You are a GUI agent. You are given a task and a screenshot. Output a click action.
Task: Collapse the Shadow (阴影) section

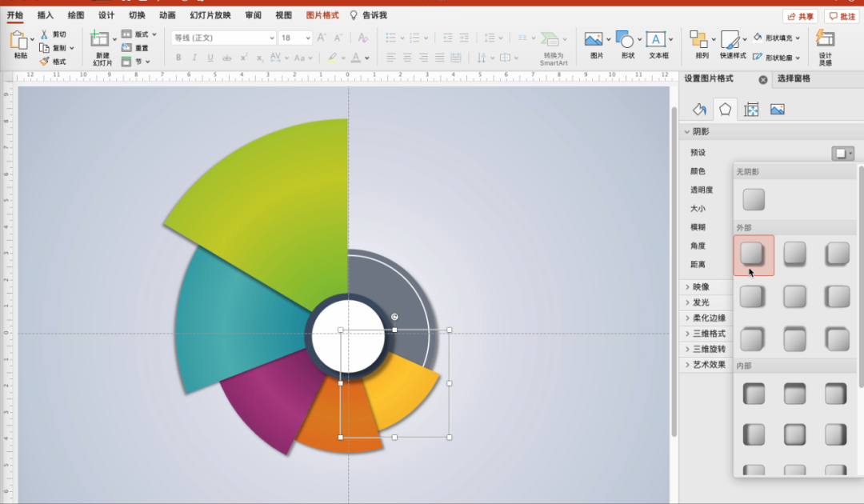pos(687,132)
